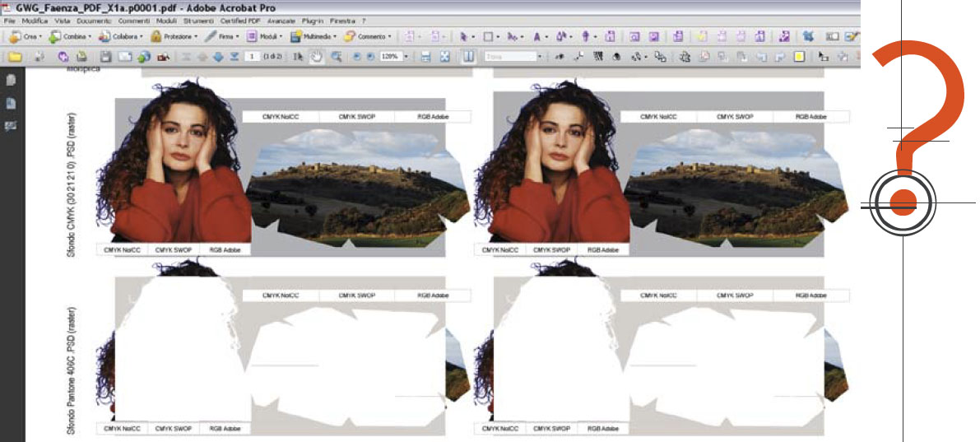Expand the Collabora toolbar dropdown
Viewport: 980px width, 442px height.
121,37
